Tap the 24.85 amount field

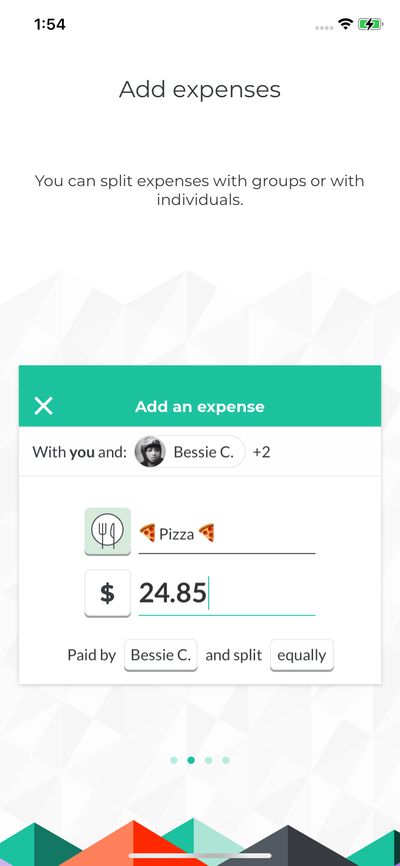pos(227,594)
